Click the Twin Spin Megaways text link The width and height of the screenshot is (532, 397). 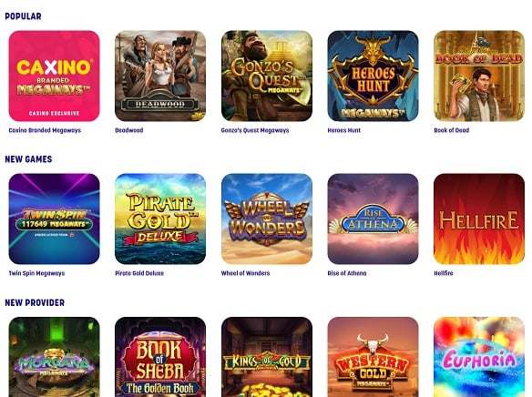click(x=36, y=273)
